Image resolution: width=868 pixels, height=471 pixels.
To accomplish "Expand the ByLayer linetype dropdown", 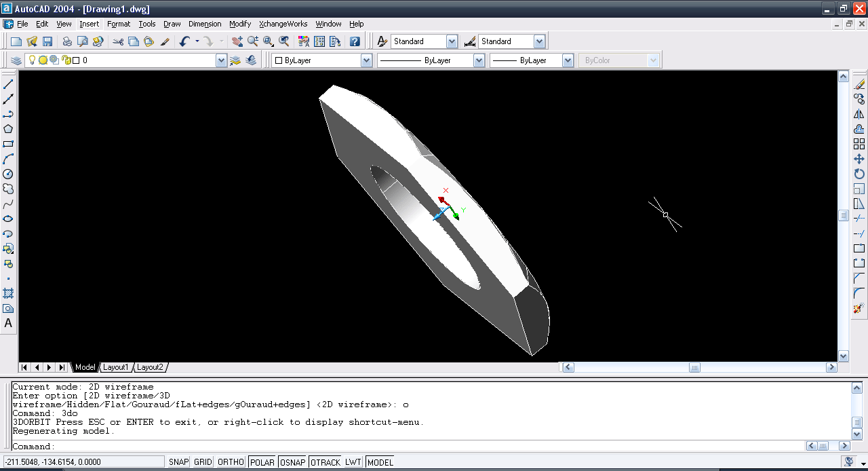I will 479,60.
